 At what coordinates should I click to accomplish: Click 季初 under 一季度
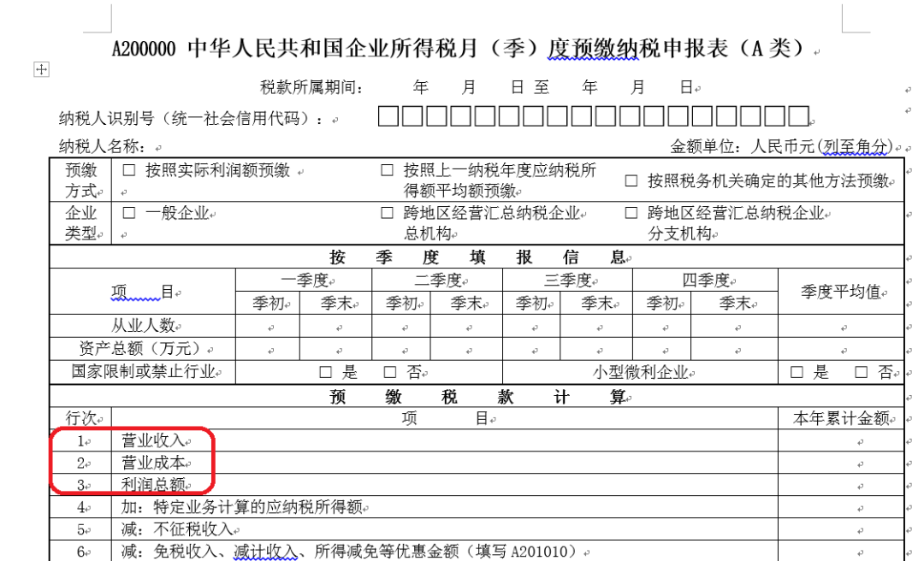tap(269, 304)
